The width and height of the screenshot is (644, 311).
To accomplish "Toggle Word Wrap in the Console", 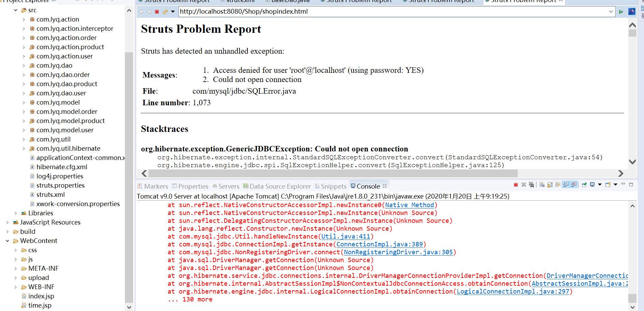I will click(558, 185).
